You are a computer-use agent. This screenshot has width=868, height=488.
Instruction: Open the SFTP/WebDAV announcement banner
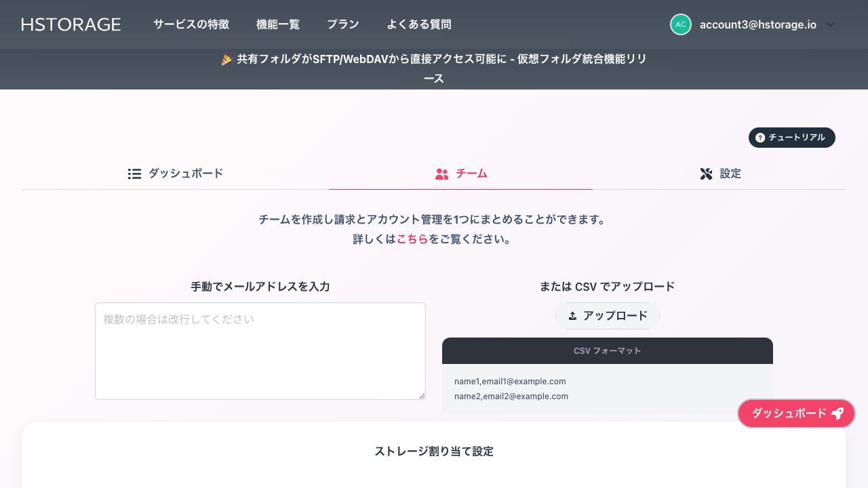pos(434,68)
